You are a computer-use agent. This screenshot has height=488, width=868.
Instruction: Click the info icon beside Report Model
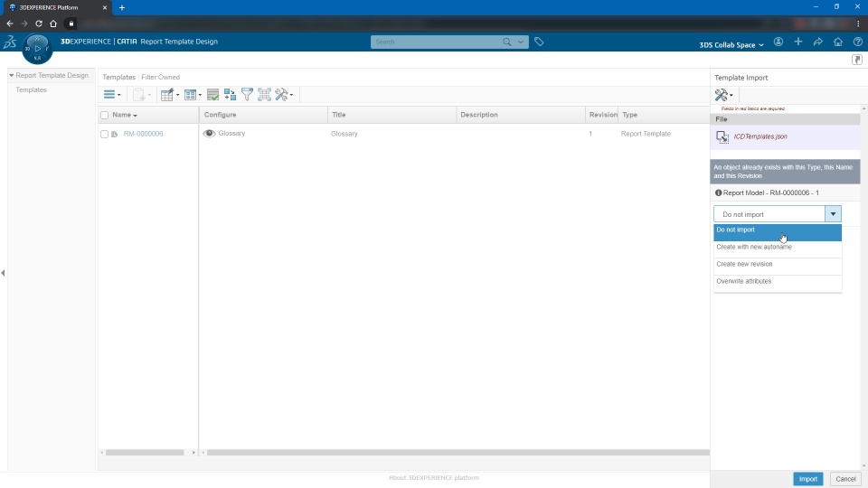click(718, 193)
